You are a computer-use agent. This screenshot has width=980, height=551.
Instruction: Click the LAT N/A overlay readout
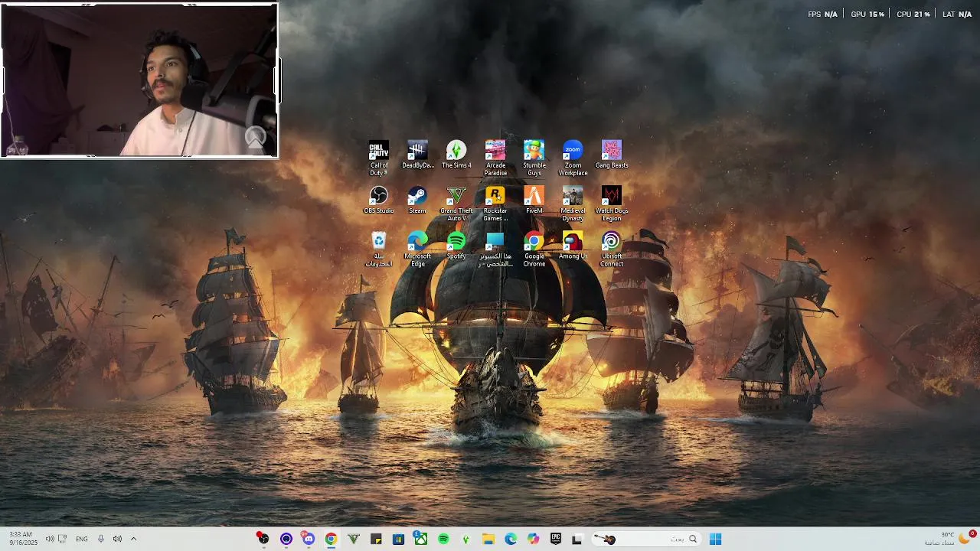point(957,14)
